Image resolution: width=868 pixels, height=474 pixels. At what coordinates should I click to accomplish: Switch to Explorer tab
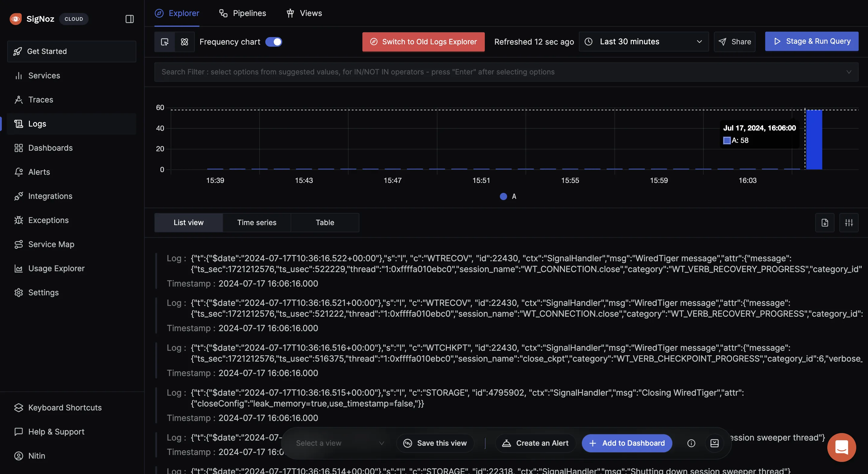click(177, 13)
